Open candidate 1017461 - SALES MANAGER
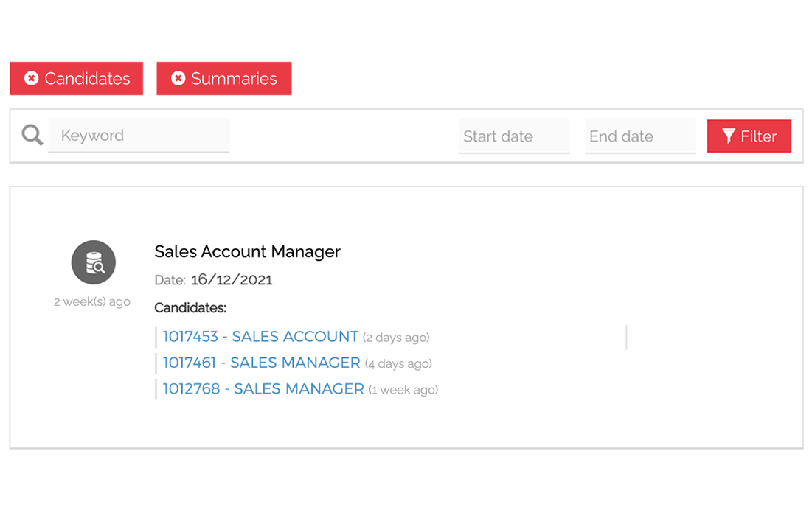The width and height of the screenshot is (812, 510). pos(261,363)
